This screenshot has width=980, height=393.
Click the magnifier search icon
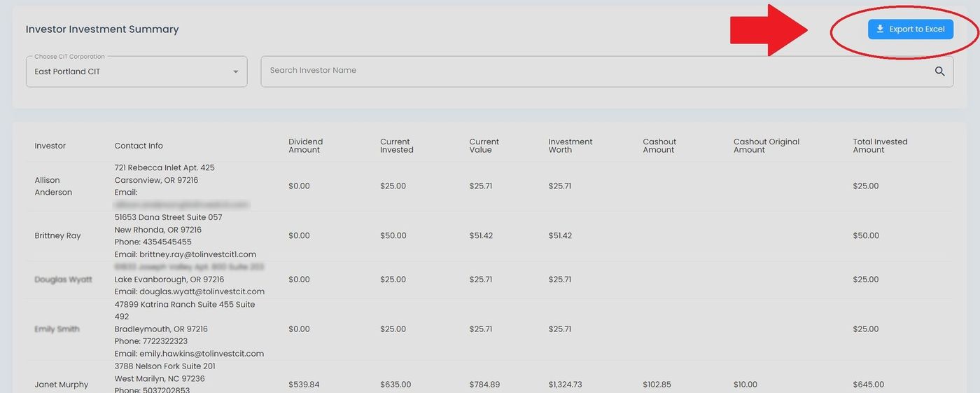pyautogui.click(x=939, y=71)
